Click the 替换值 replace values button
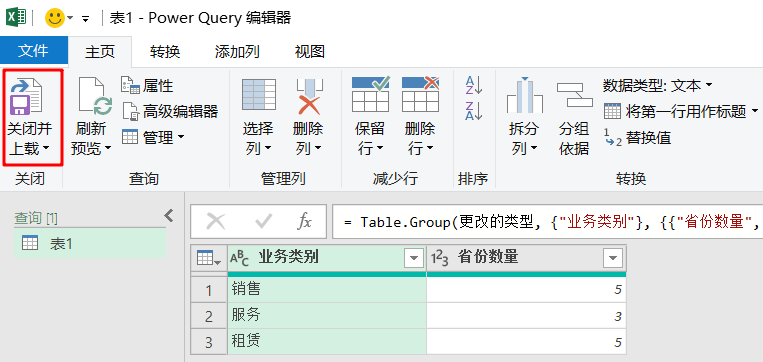This screenshot has width=763, height=362. (637, 138)
